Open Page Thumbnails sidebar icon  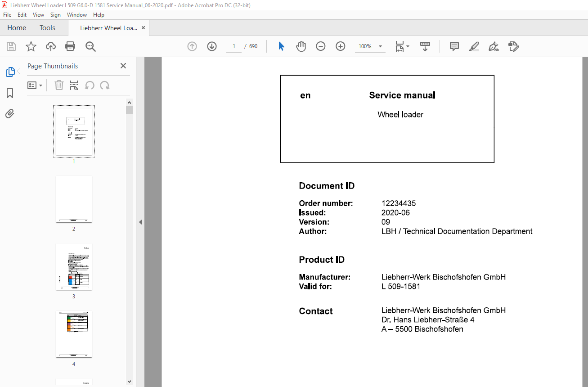10,72
